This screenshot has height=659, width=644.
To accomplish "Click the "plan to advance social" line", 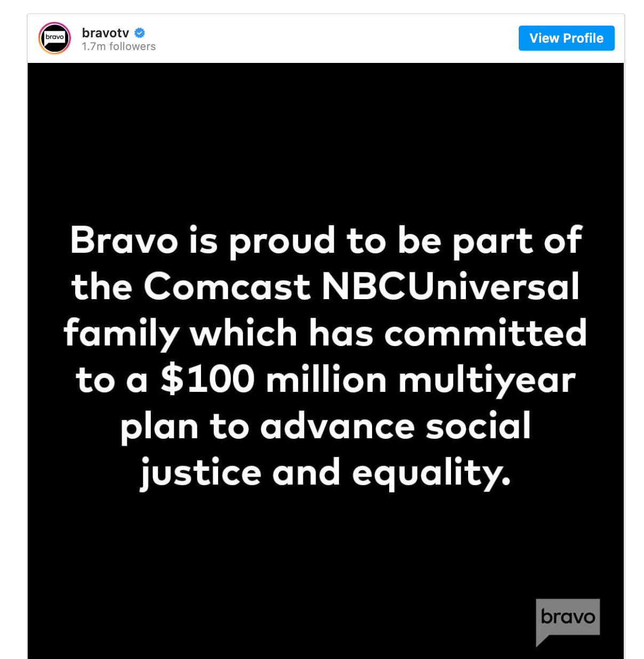I will (x=326, y=426).
